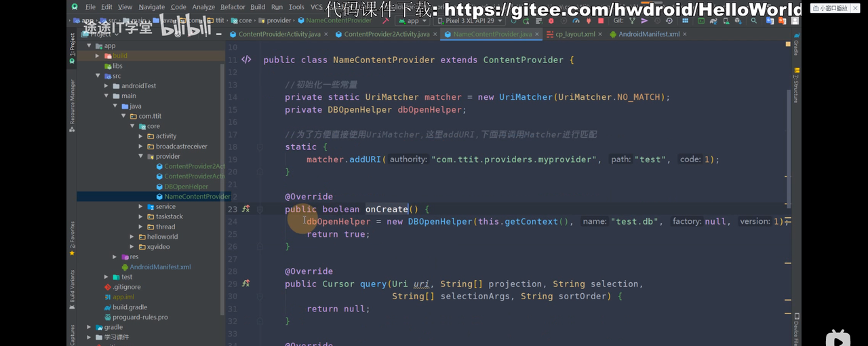
Task: Open the Refactor menu
Action: [233, 7]
